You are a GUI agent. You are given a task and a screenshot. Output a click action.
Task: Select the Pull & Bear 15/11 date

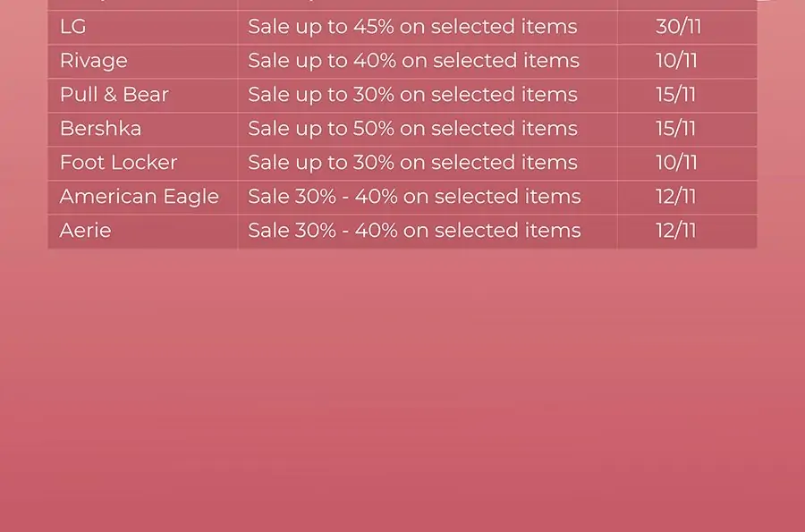tap(675, 95)
